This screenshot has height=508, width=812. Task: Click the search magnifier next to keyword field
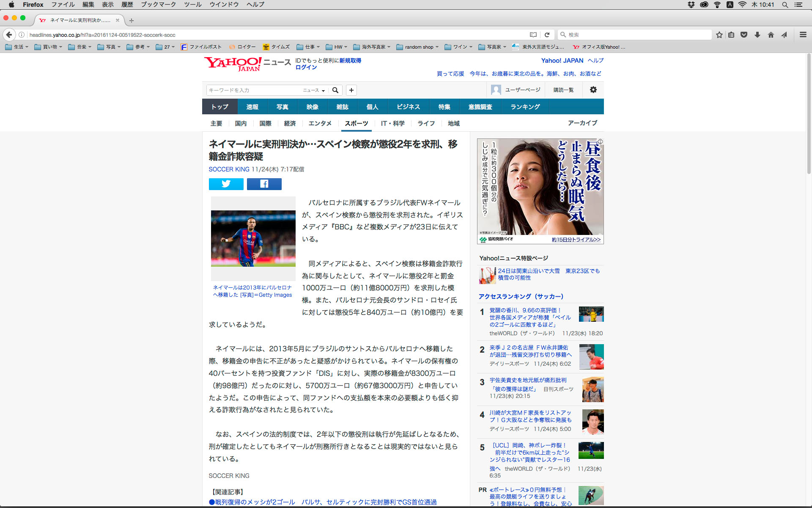coord(335,90)
